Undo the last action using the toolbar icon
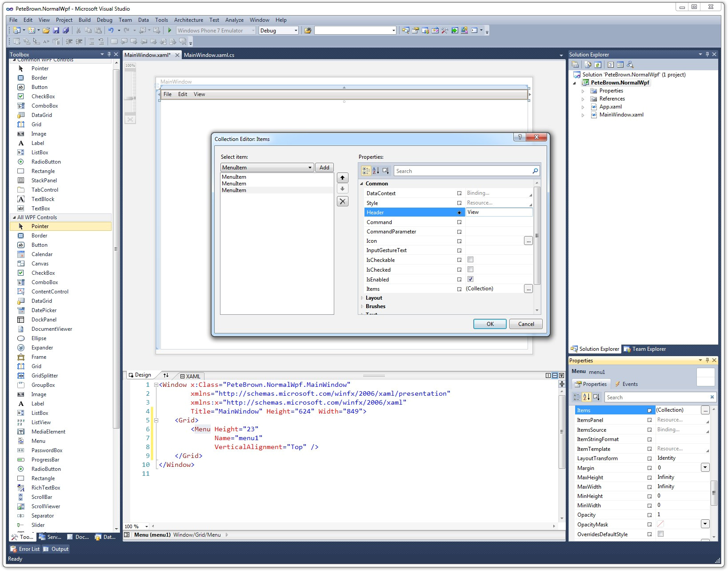The image size is (728, 574). point(111,30)
